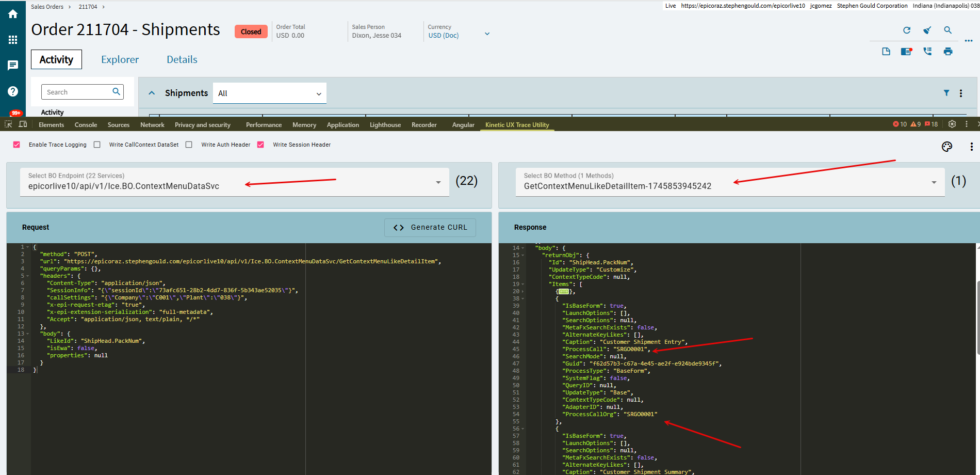The height and width of the screenshot is (475, 980).
Task: Open the memo card icon with red dot
Action: point(906,51)
